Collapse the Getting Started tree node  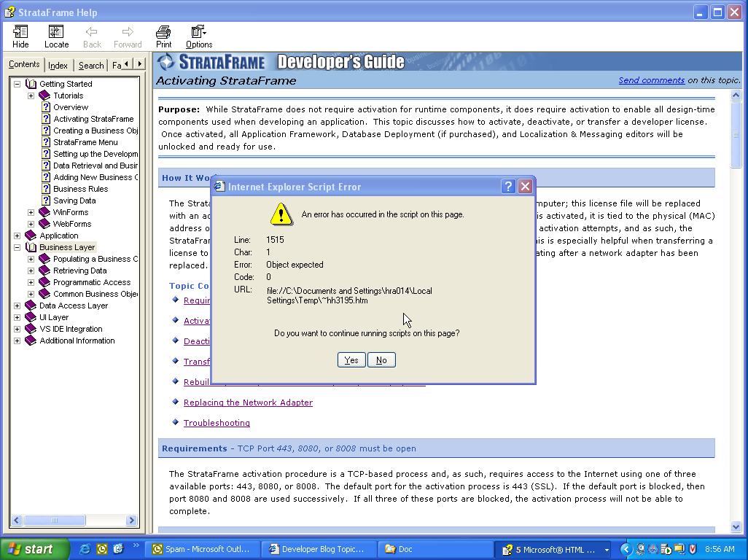pyautogui.click(x=17, y=84)
